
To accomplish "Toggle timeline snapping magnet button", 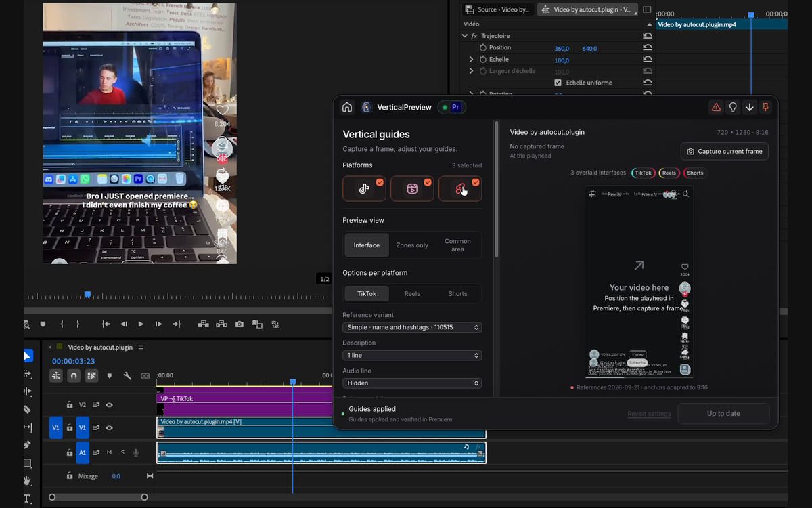I will (74, 375).
